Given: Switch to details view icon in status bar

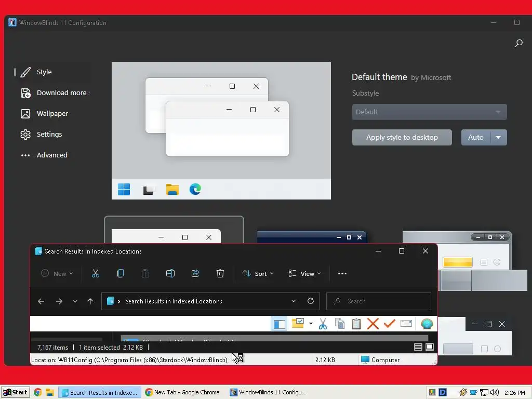Looking at the screenshot, I should click(x=418, y=347).
